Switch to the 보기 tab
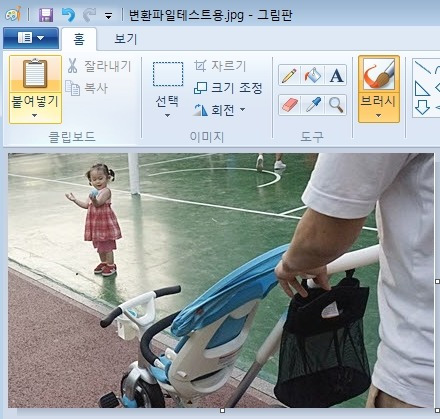 pyautogui.click(x=126, y=39)
